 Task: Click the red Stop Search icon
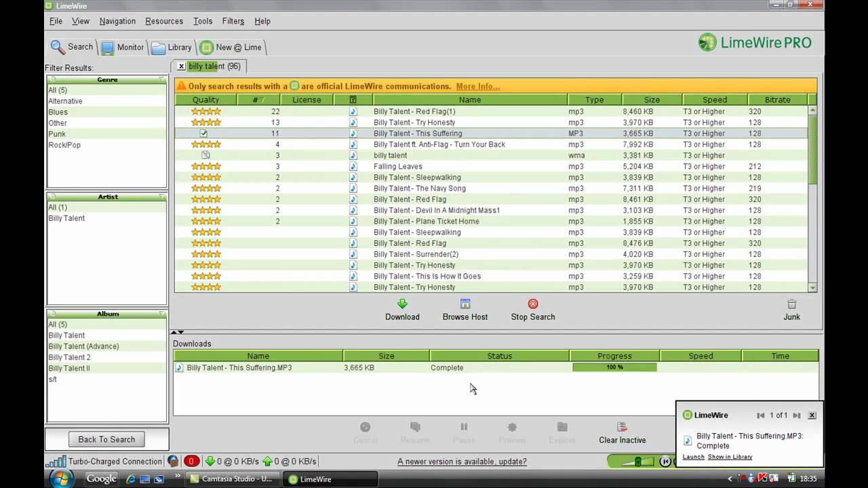[x=533, y=304]
